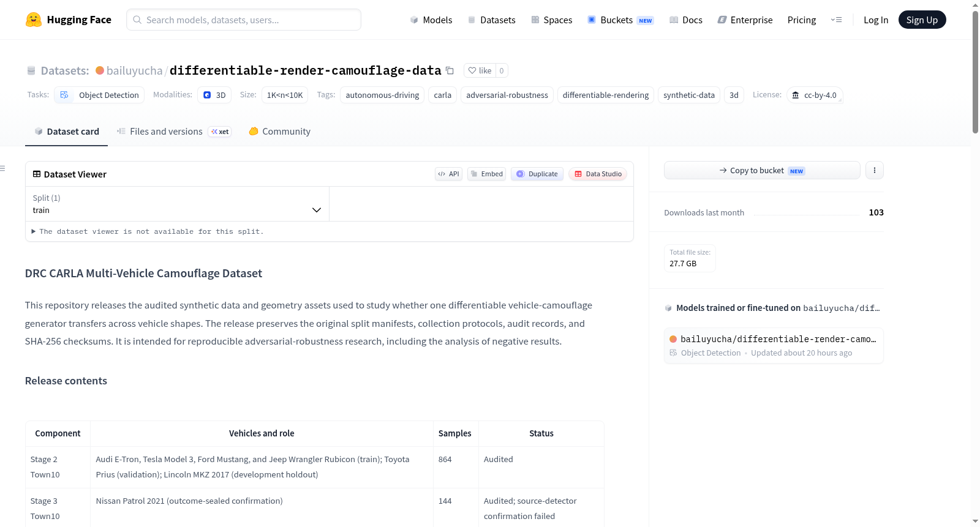980x527 pixels.
Task: Click the 3d tag
Action: [x=734, y=95]
